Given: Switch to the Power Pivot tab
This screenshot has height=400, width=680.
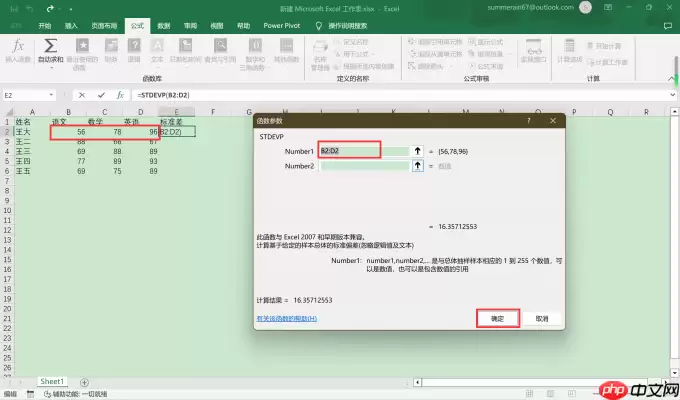Looking at the screenshot, I should (x=282, y=26).
